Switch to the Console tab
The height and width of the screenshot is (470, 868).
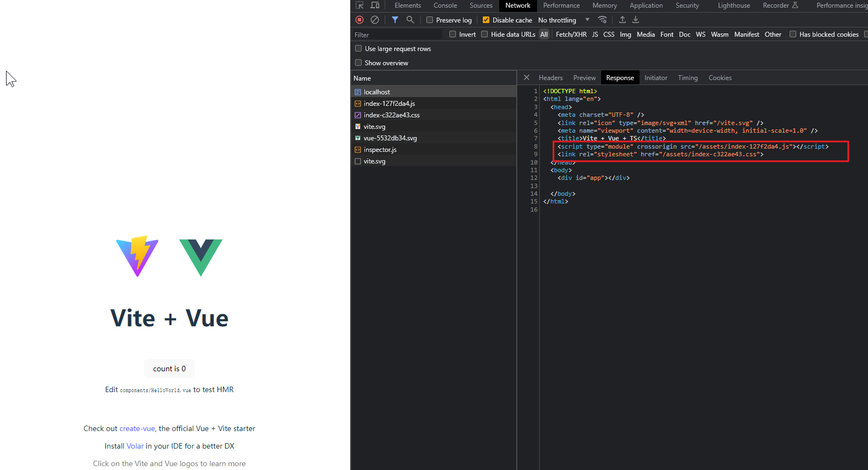(445, 5)
